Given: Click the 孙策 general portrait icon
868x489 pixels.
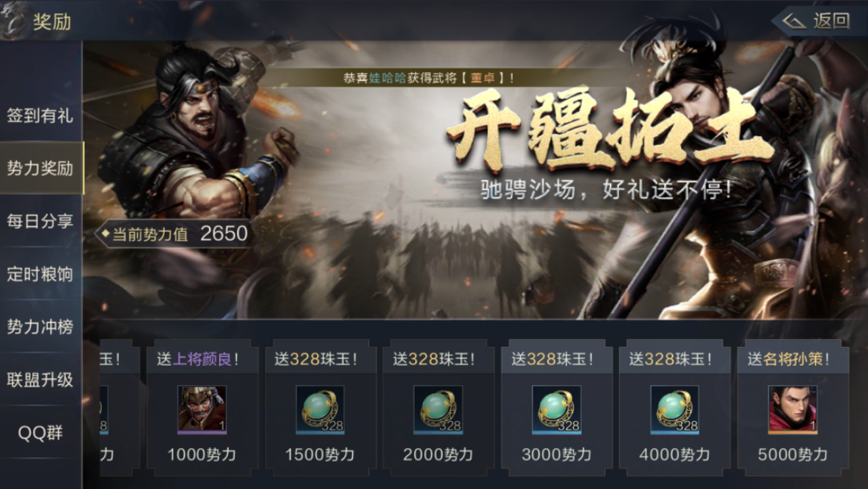Looking at the screenshot, I should point(793,409).
